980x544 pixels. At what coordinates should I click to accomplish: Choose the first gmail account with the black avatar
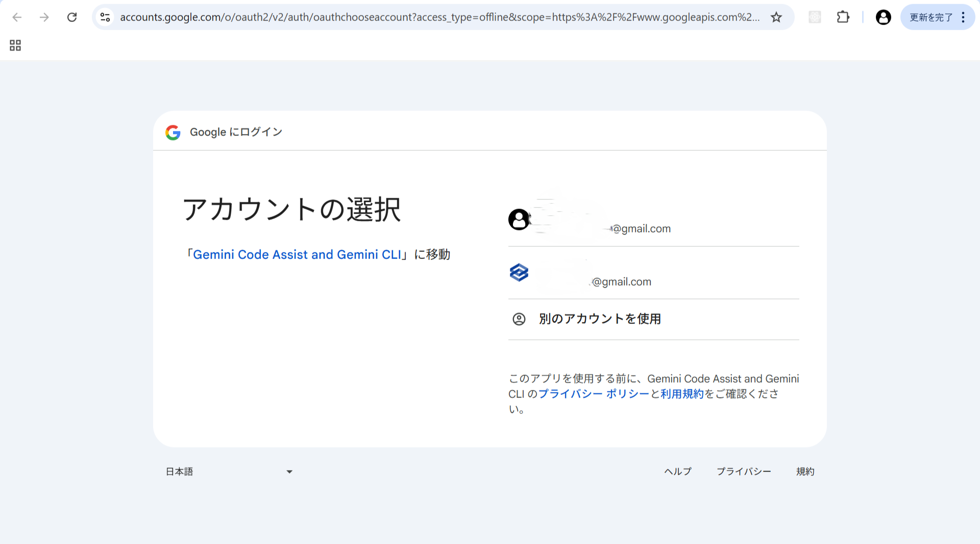653,220
